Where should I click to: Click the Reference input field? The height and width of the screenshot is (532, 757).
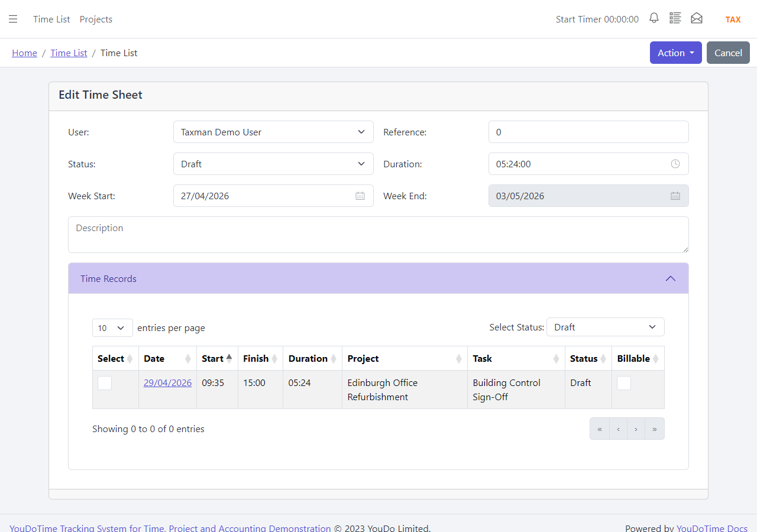coord(588,132)
